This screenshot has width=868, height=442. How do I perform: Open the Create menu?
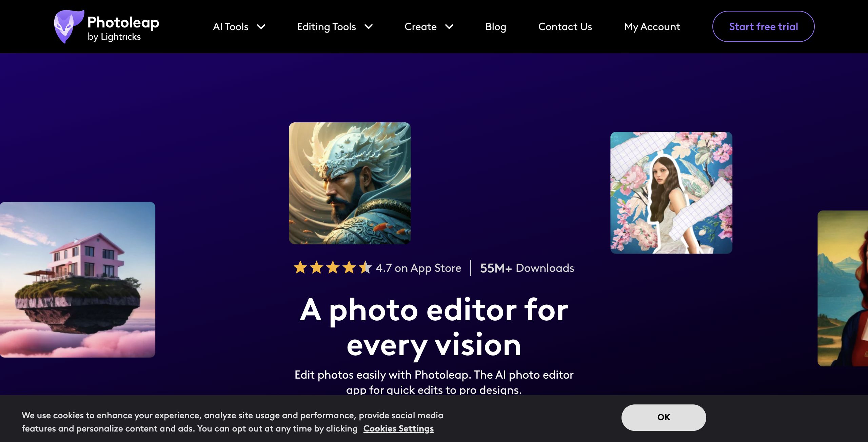[420, 26]
